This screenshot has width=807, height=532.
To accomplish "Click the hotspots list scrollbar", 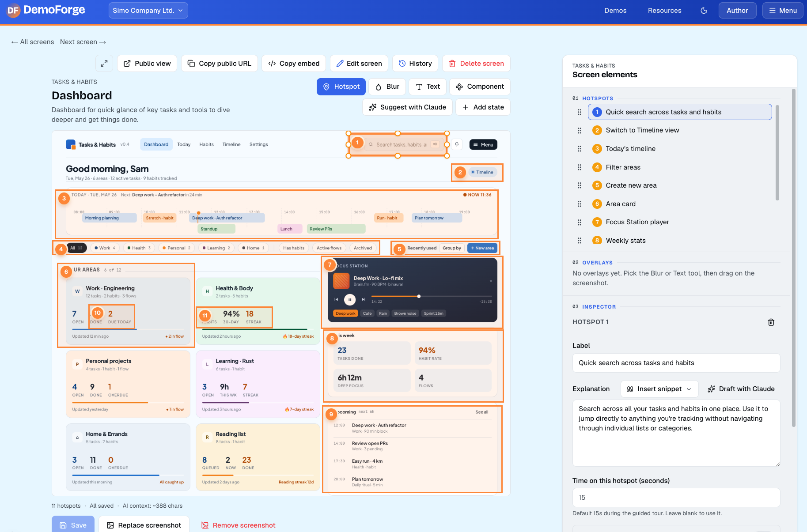I will tap(777, 153).
